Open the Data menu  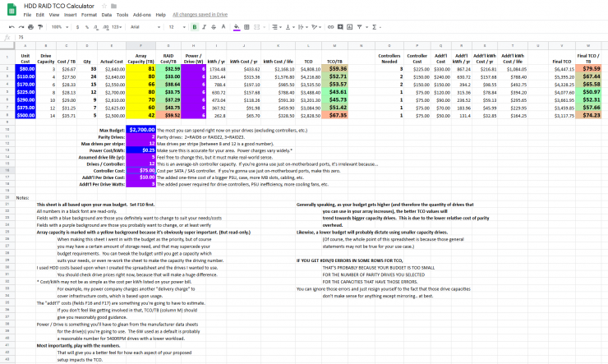coord(107,15)
